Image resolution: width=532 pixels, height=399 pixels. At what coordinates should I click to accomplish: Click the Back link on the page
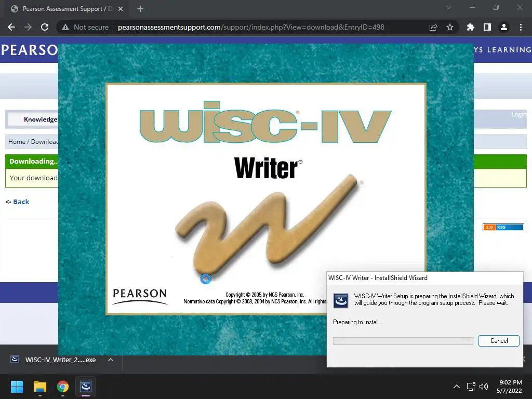[x=21, y=202]
